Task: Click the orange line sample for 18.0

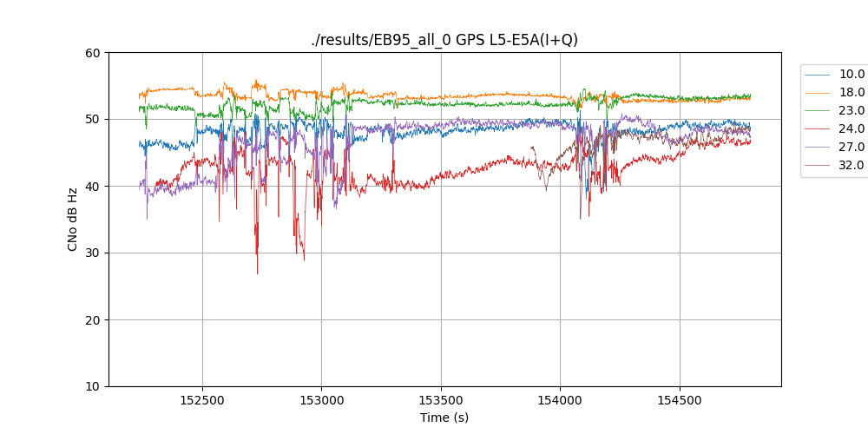Action: [817, 93]
